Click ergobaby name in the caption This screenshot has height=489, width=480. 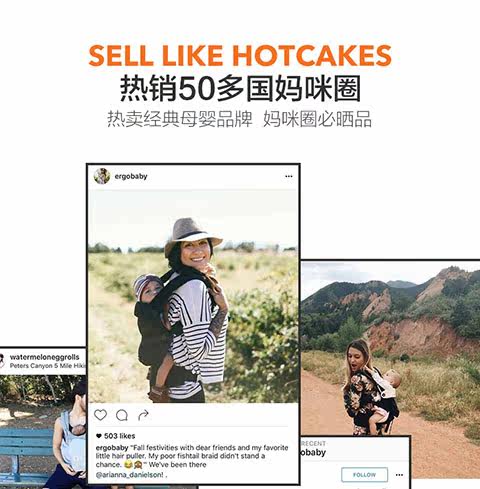pyautogui.click(x=112, y=448)
